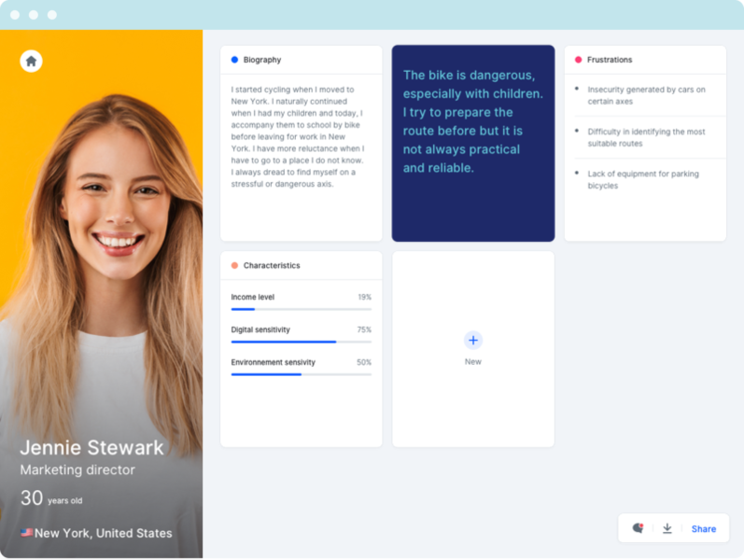Adjust the Income level slider
Viewport: 744px width, 560px height.
click(301, 309)
